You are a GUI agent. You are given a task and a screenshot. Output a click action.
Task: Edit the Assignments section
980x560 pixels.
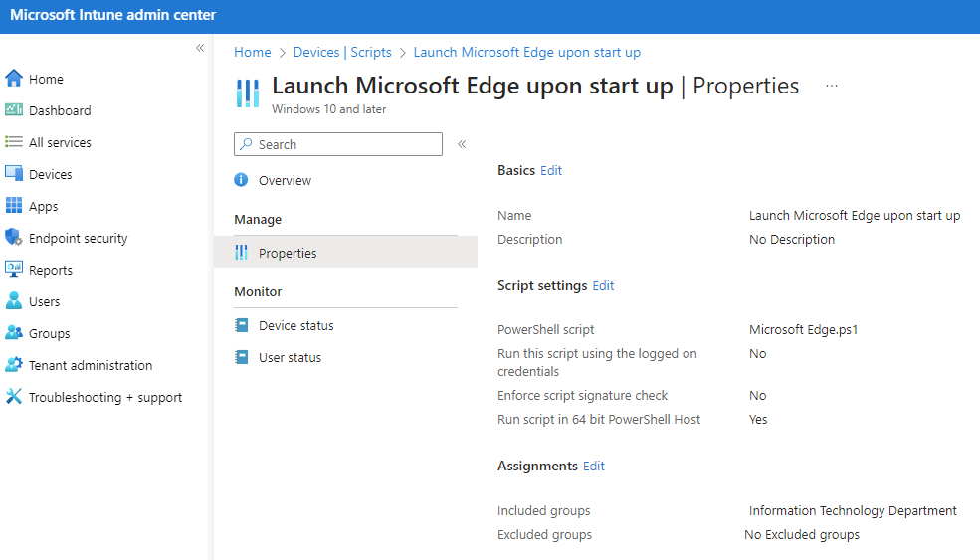[593, 466]
